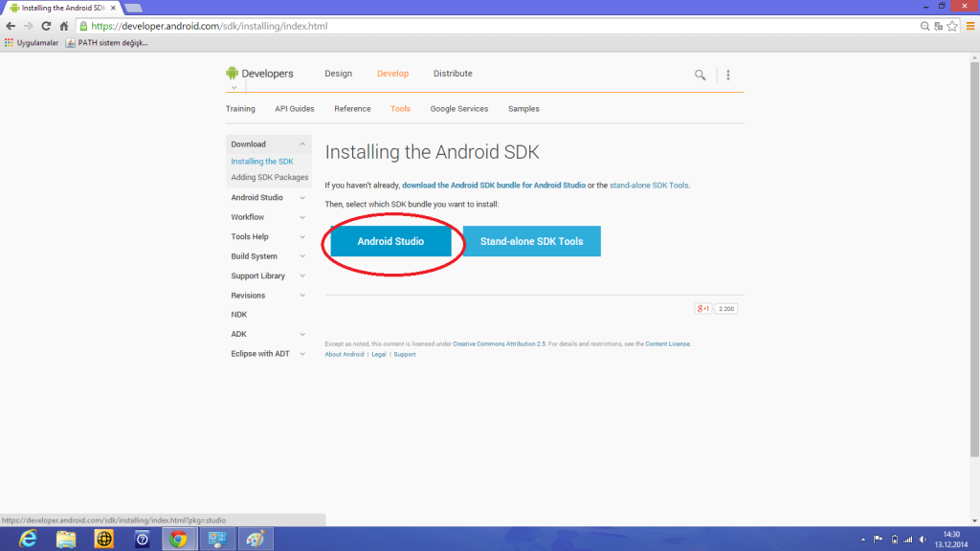Click the browser address bar URL field
Image resolution: width=980 pixels, height=551 pixels.
(479, 26)
